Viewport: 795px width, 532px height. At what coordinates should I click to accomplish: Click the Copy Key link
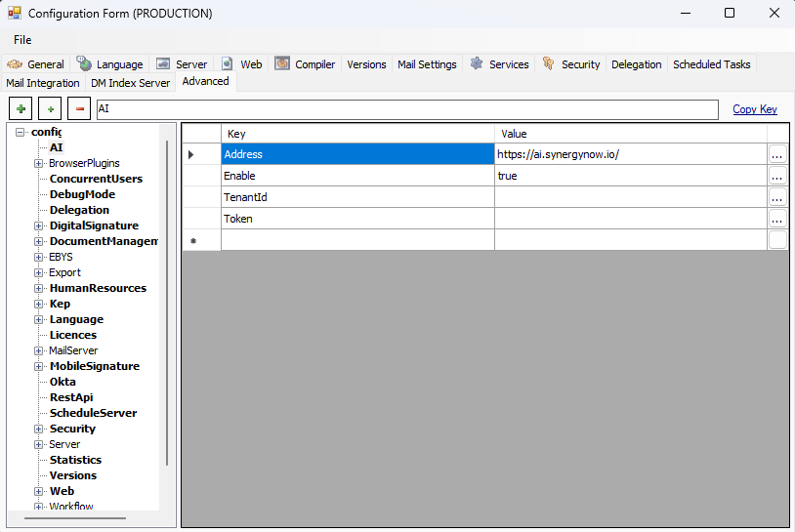pyautogui.click(x=754, y=109)
